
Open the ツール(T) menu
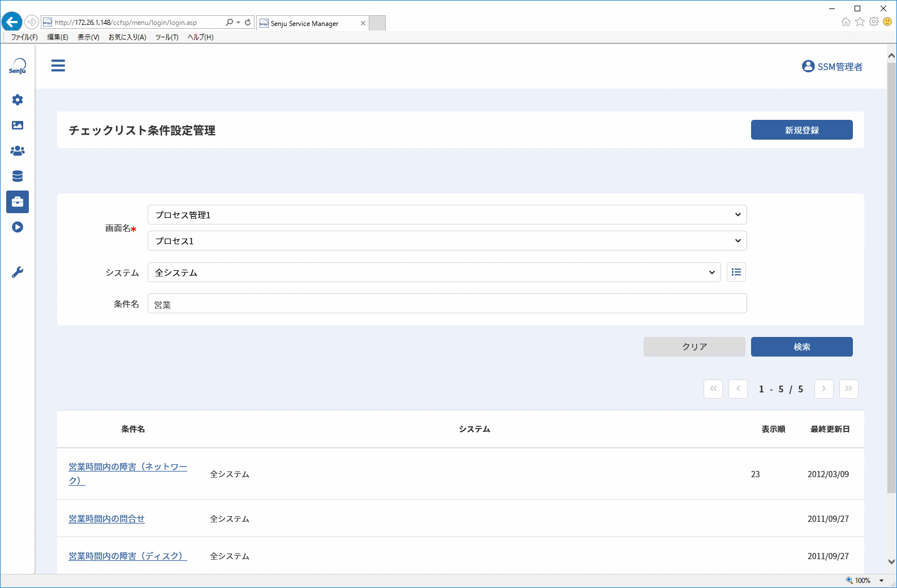click(x=167, y=37)
